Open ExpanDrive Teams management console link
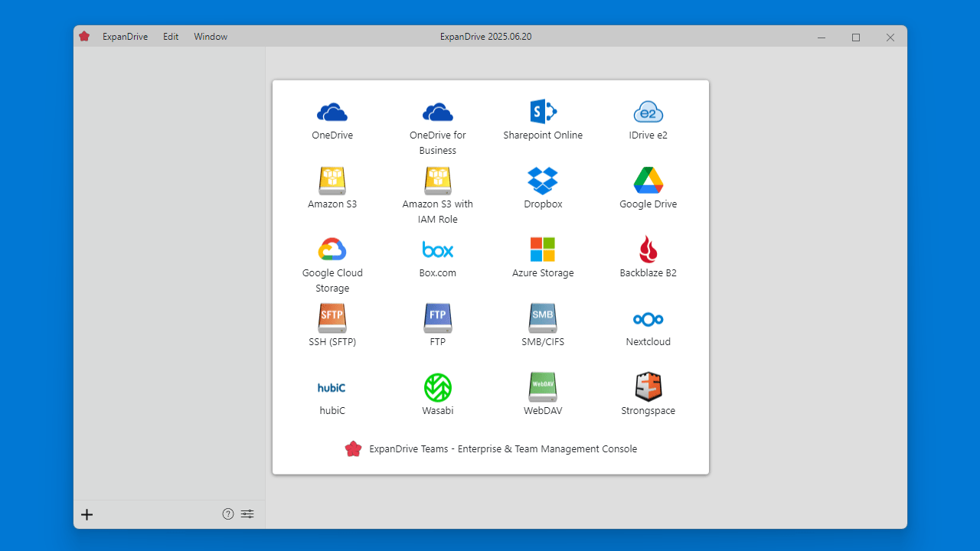Image resolution: width=980 pixels, height=551 pixels. (x=491, y=449)
